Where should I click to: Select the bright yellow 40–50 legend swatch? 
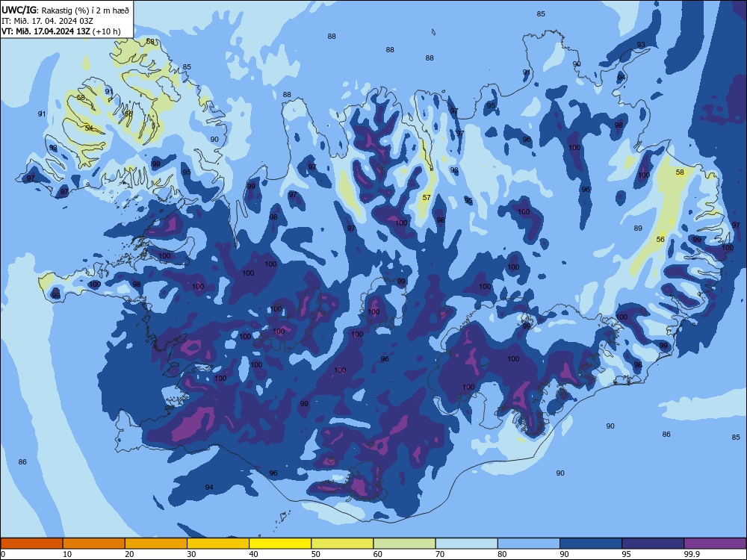280,544
